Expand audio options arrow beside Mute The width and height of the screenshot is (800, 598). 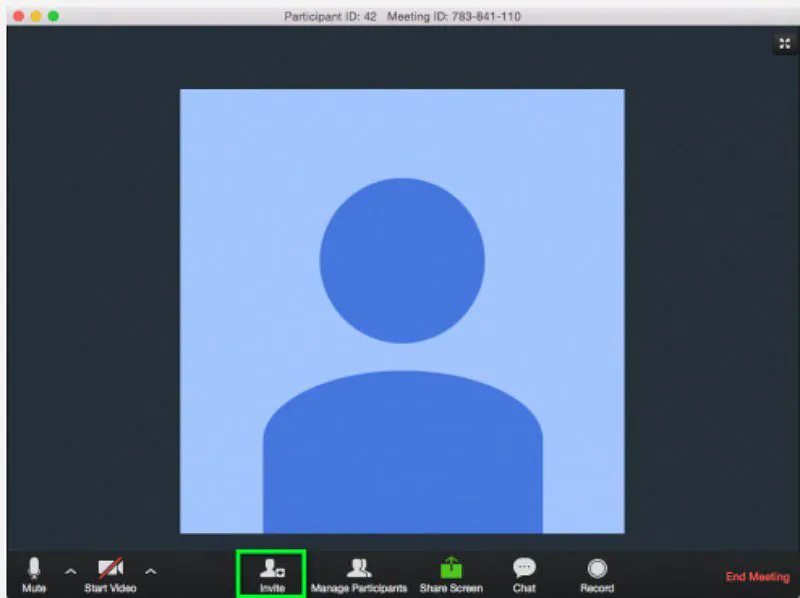[71, 571]
